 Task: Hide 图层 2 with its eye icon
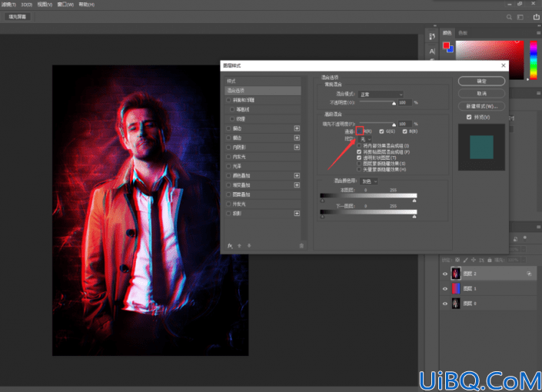tap(445, 274)
